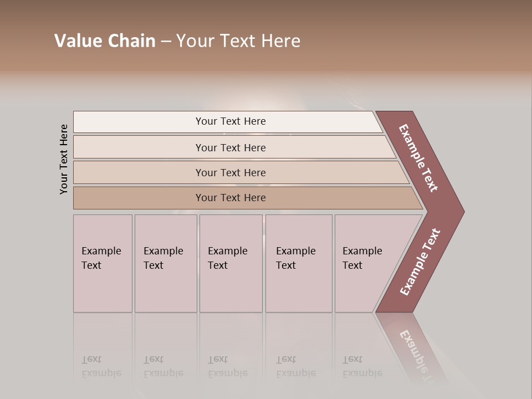Click the mirrored reflection under the first box
532x399 pixels.
coord(101,366)
